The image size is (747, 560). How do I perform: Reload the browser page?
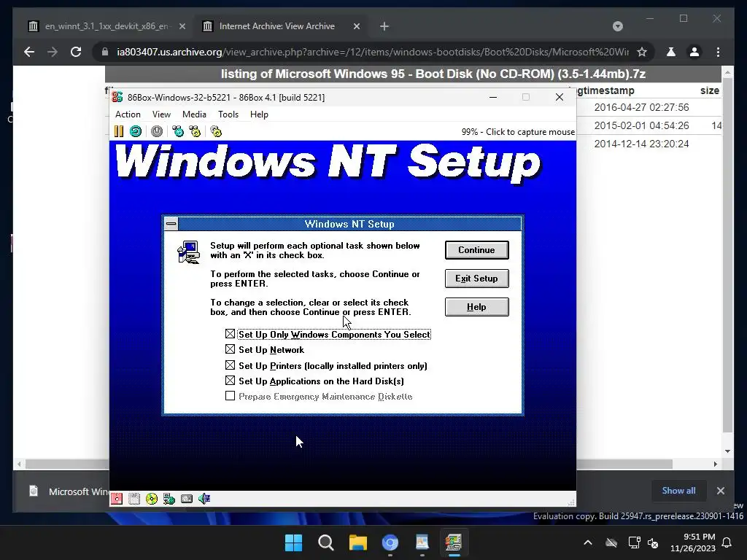pyautogui.click(x=76, y=52)
